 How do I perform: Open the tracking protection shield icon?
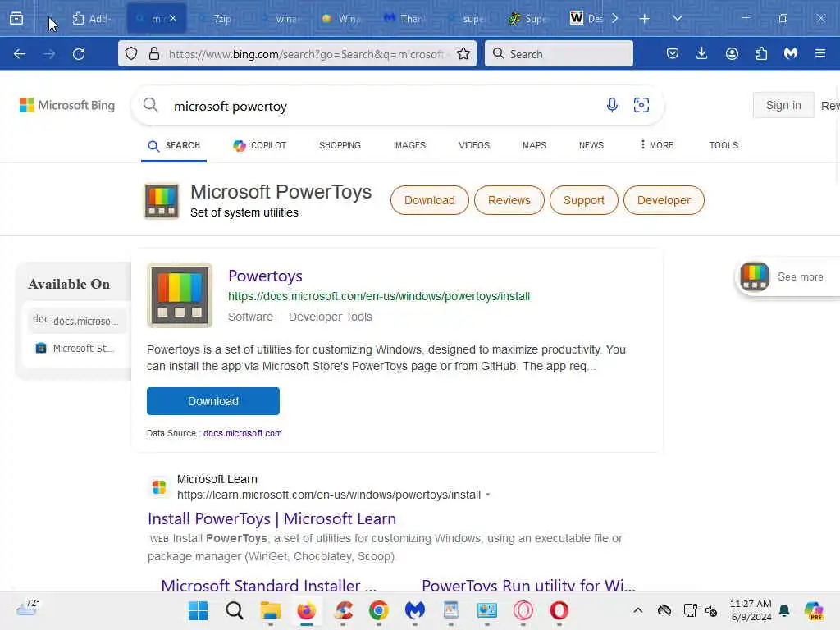coord(131,53)
